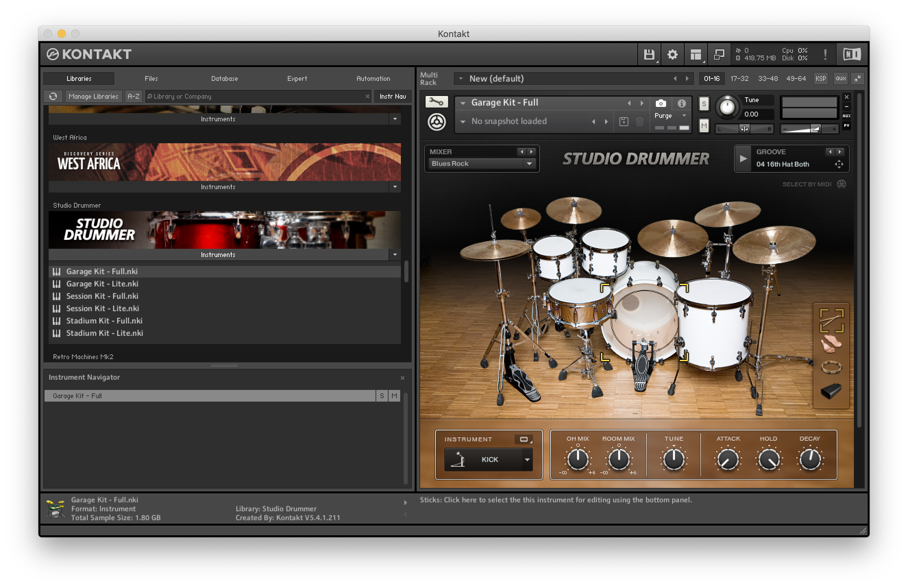Open the instrument edit wrench icon
The image size is (908, 588).
tap(437, 102)
